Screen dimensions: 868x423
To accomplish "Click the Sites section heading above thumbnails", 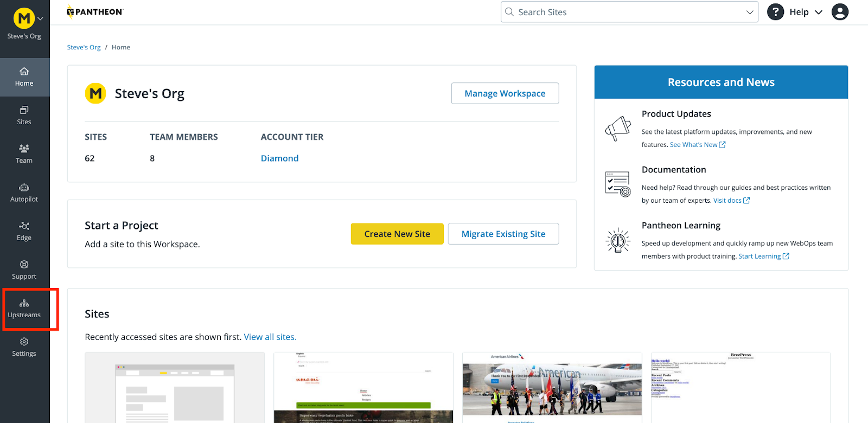I will tap(97, 314).
